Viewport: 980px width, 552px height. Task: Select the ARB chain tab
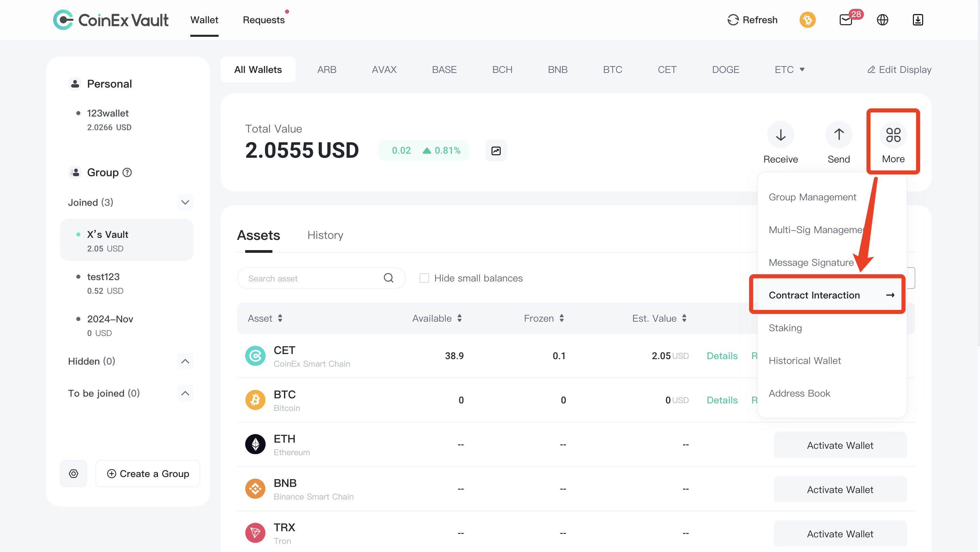click(x=327, y=70)
